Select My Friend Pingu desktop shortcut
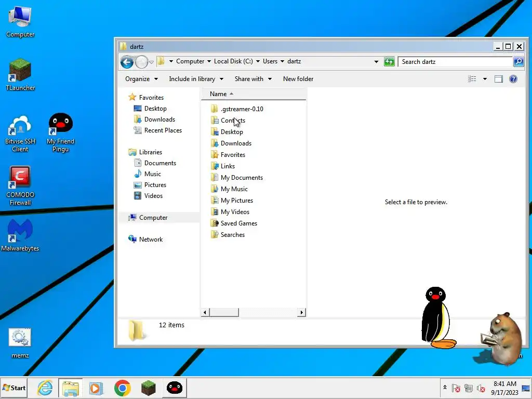 60,133
